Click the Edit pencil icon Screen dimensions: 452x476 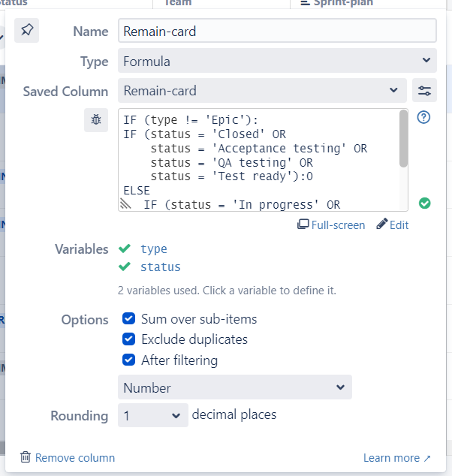(382, 224)
